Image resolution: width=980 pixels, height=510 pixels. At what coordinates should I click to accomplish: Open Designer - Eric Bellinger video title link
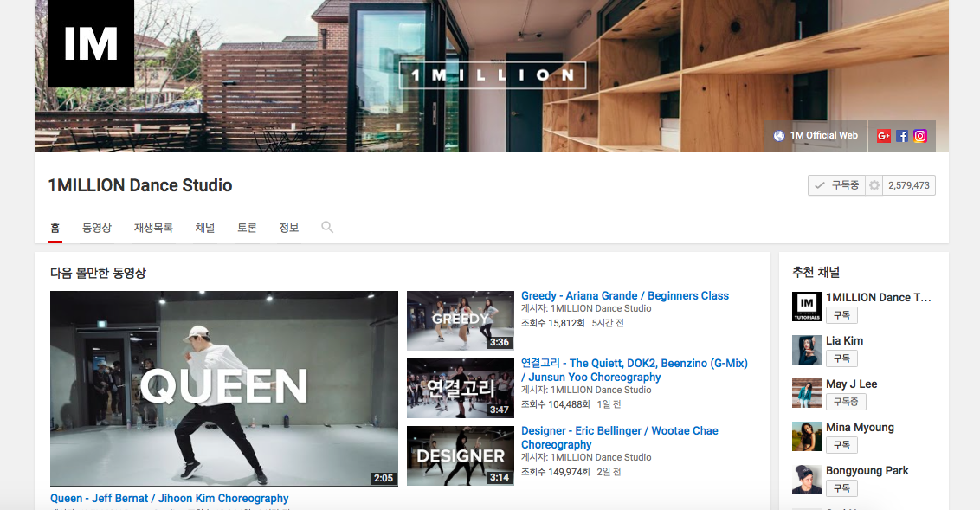[619, 437]
